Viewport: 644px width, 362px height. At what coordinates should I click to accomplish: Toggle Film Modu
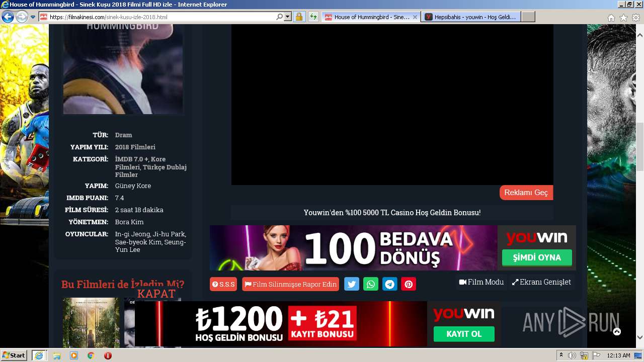(481, 282)
